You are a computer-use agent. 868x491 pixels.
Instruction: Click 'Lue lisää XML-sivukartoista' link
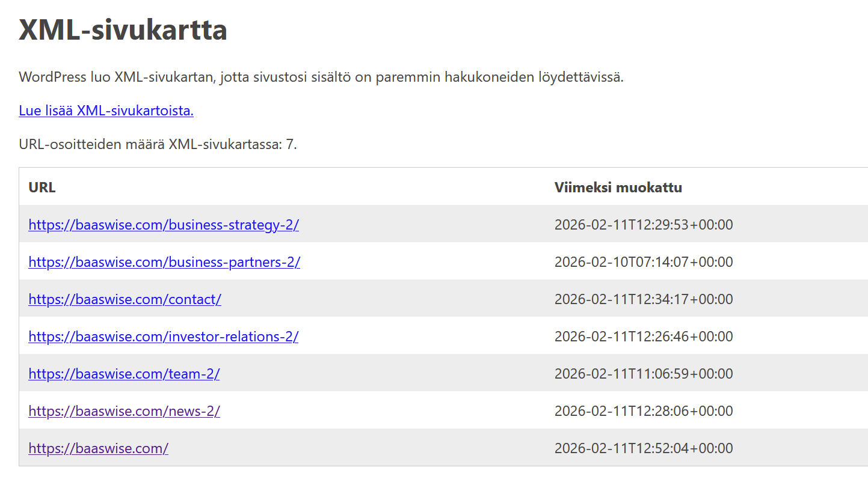click(x=106, y=111)
